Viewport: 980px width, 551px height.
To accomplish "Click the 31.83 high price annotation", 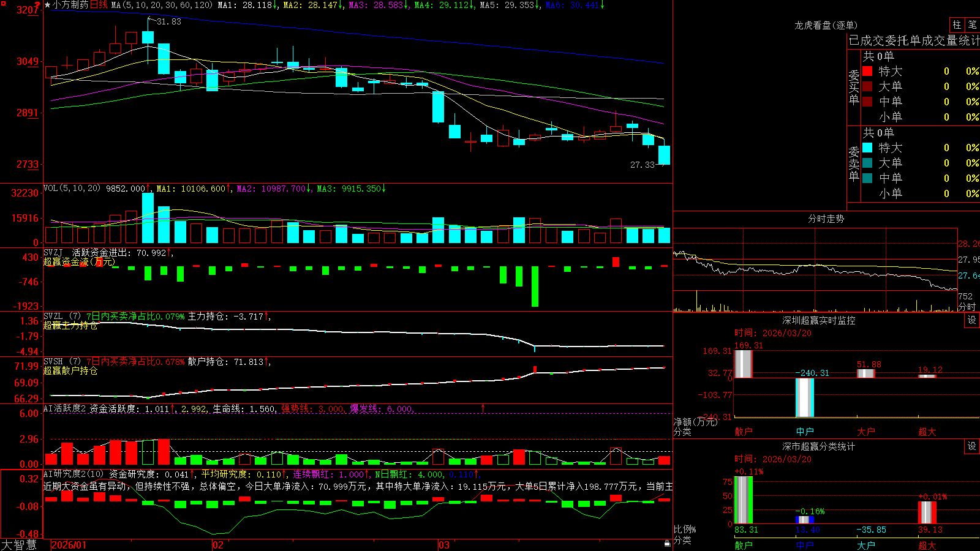I will point(168,21).
